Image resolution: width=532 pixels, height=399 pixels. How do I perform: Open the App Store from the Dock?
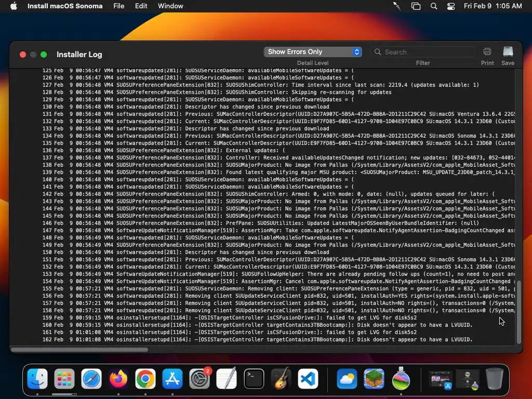(172, 379)
